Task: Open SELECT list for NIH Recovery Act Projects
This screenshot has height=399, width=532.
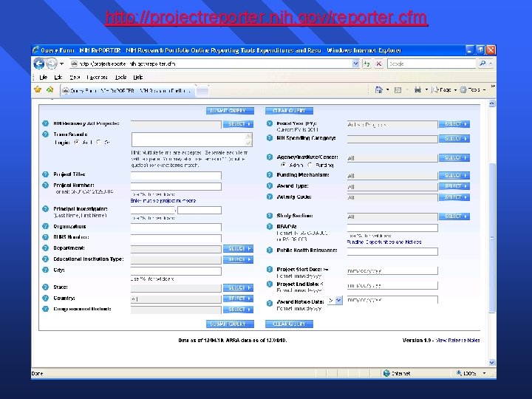Action: (x=238, y=124)
